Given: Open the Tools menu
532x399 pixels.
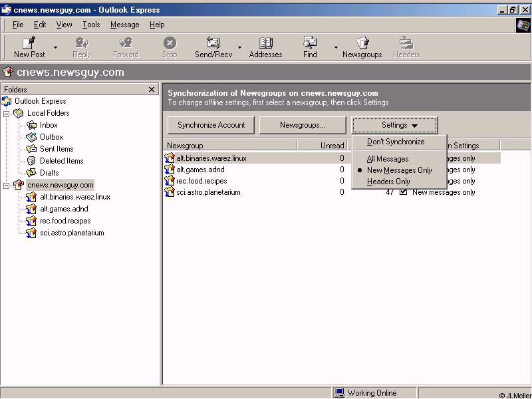Looking at the screenshot, I should (x=91, y=25).
